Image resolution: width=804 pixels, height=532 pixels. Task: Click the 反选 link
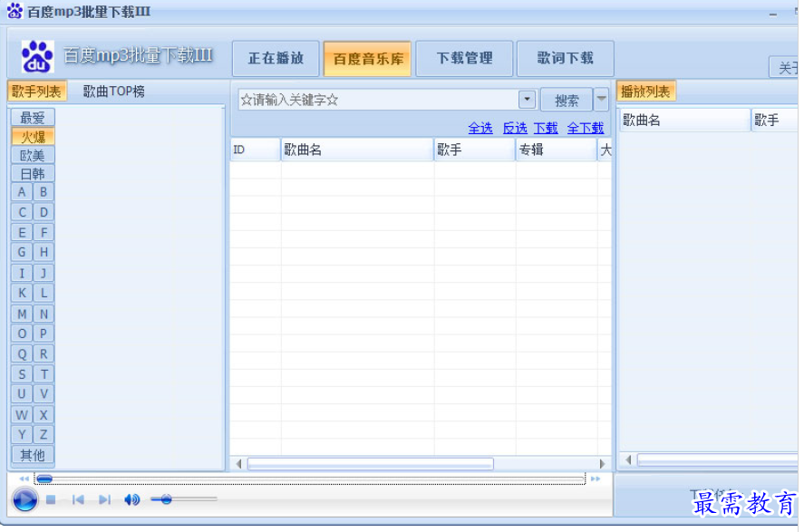coord(516,128)
